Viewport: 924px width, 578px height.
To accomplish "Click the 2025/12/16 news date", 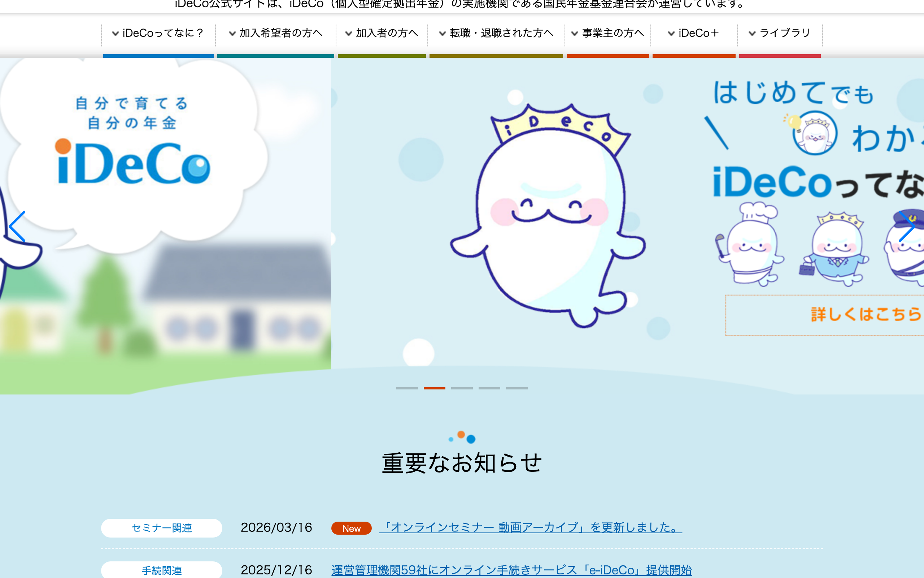I will (276, 570).
